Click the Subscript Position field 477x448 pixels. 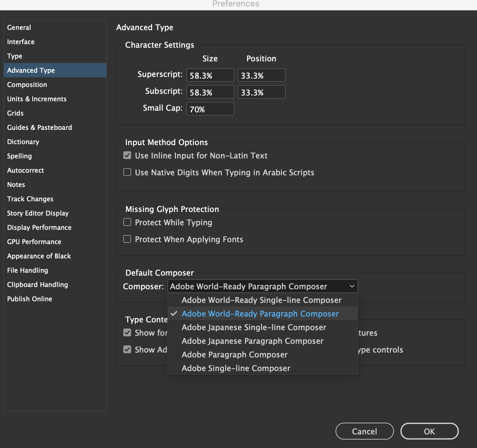(262, 92)
